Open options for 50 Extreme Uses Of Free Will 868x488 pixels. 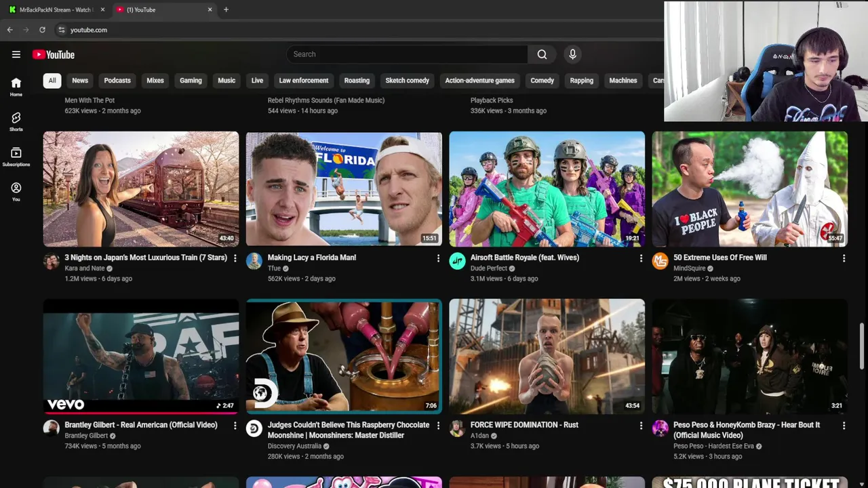tap(844, 258)
